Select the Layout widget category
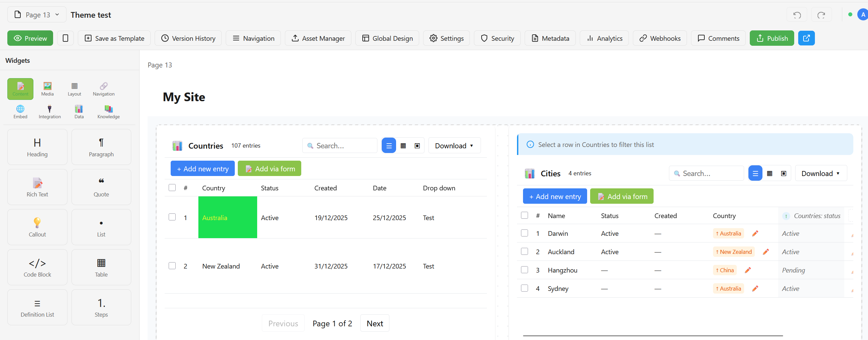 74,89
